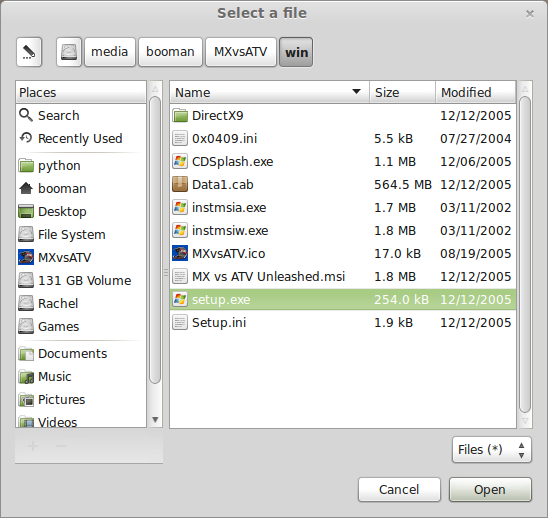Click the 5.5 kB size value
The image size is (548, 518).
(x=394, y=138)
